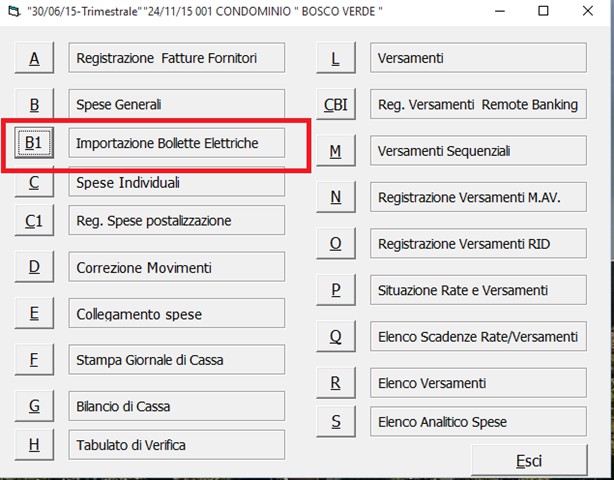The height and width of the screenshot is (480, 614).
Task: Open Spese Generali with the B button
Action: pos(34,104)
